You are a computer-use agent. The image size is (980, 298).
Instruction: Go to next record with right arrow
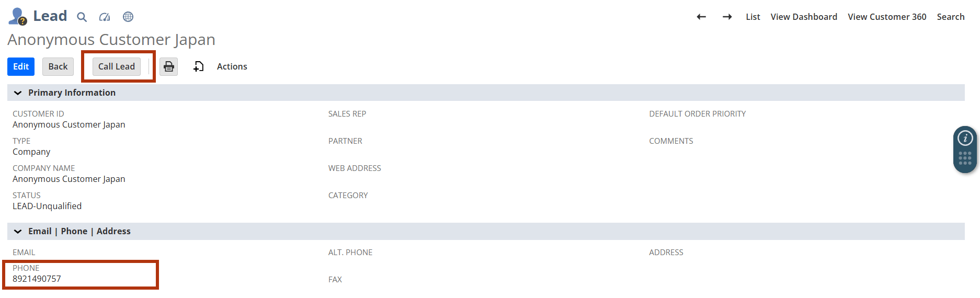pyautogui.click(x=727, y=17)
